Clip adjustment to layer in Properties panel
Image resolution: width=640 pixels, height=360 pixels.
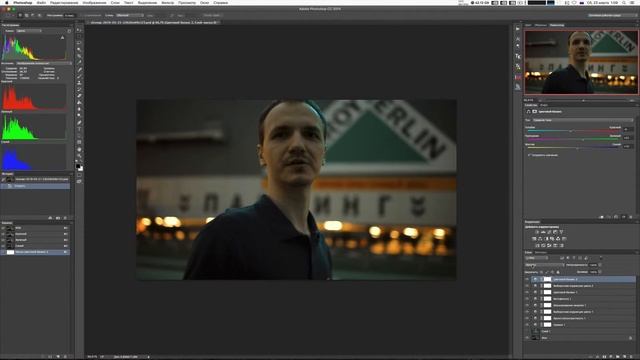coord(601,217)
